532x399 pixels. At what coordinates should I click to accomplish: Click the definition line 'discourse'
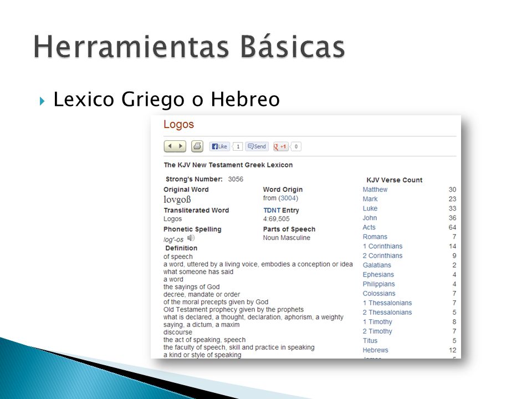(x=178, y=332)
